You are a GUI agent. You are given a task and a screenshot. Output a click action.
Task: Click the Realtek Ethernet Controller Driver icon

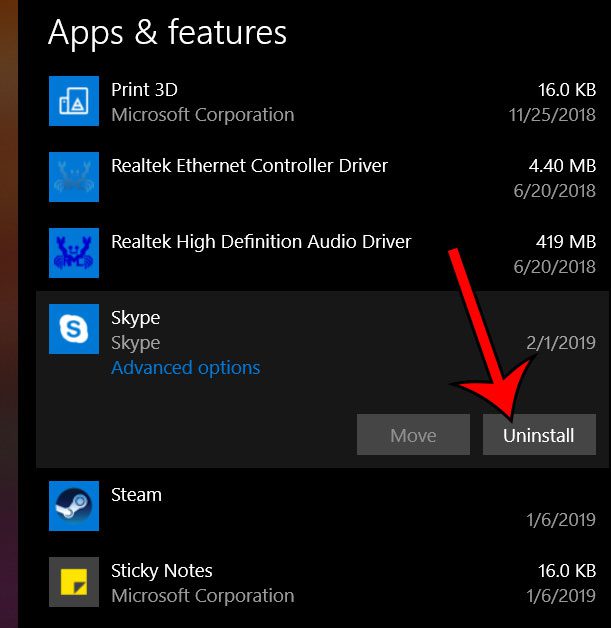click(x=74, y=177)
